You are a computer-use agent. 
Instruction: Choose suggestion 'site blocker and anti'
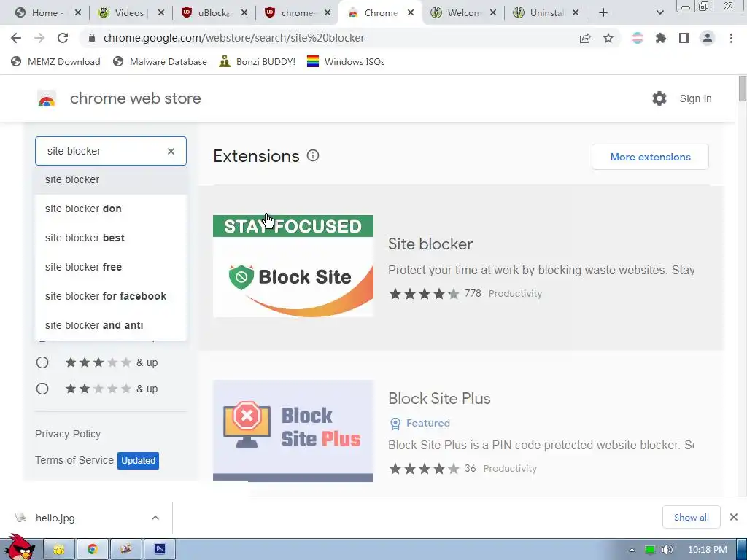click(111, 325)
